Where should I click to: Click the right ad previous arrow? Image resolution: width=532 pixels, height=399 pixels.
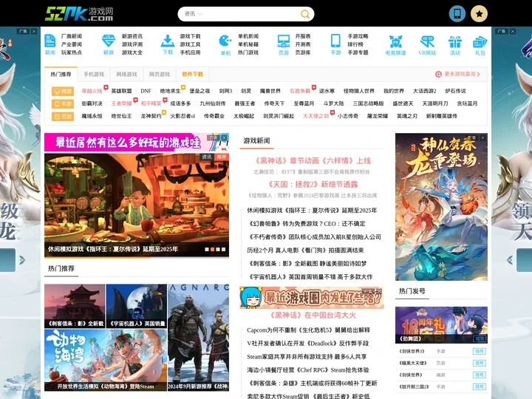(510, 260)
